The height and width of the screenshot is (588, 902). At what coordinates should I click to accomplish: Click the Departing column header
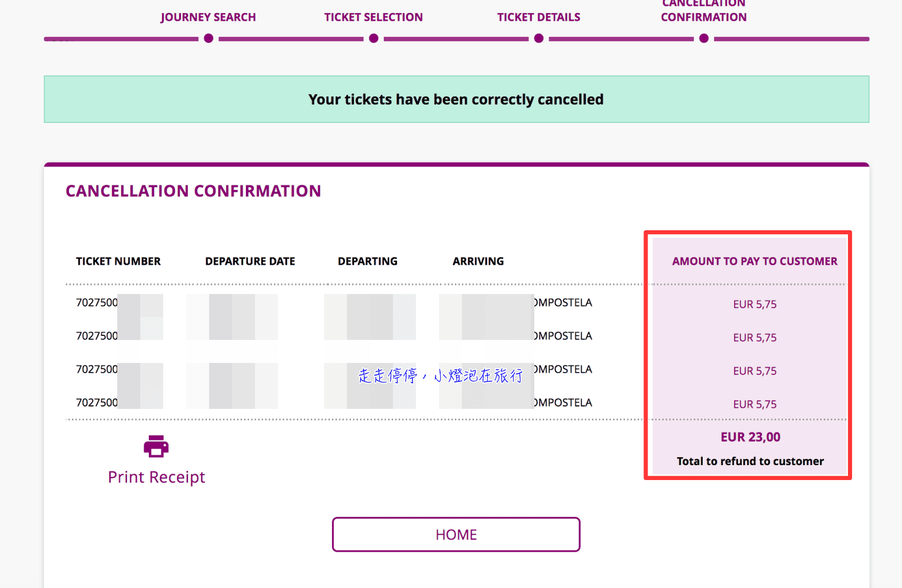pyautogui.click(x=368, y=261)
